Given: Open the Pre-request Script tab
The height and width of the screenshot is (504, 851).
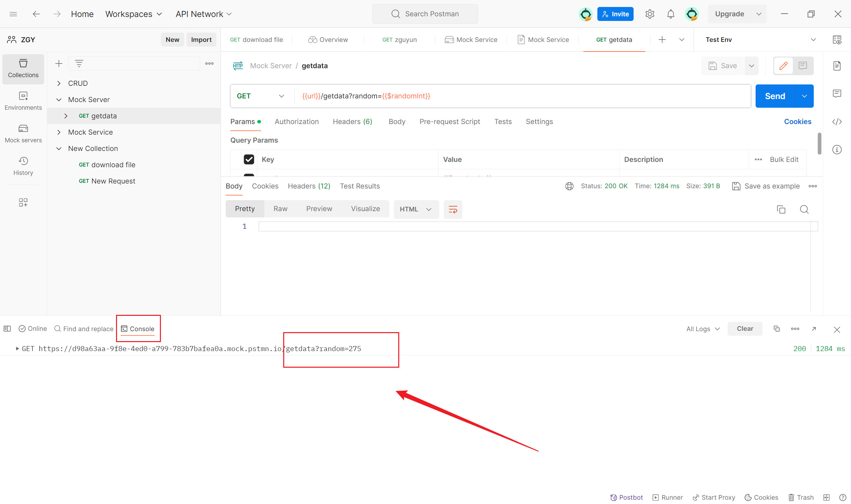Looking at the screenshot, I should (450, 122).
